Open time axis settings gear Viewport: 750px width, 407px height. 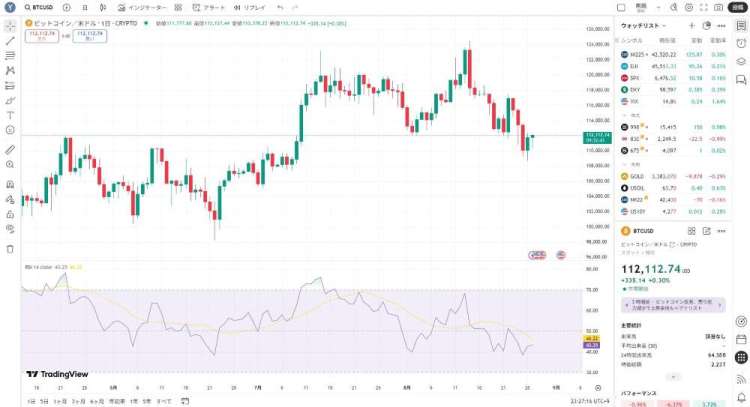point(598,388)
